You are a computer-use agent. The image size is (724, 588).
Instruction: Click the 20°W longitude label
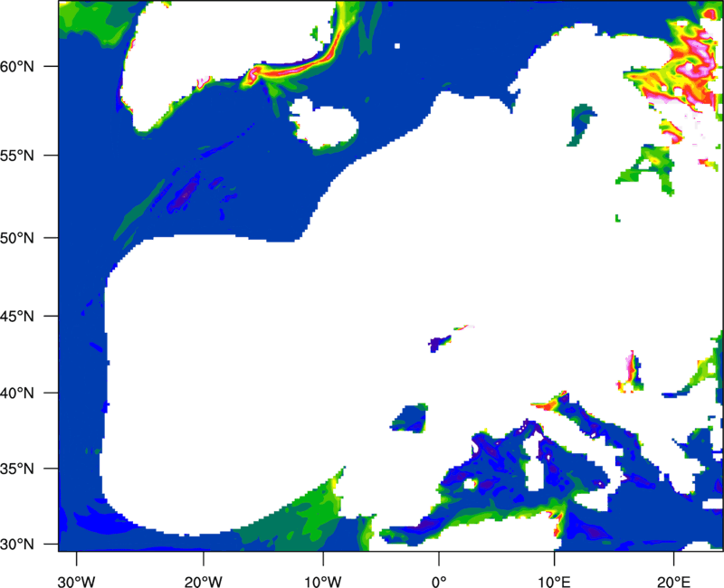[204, 582]
